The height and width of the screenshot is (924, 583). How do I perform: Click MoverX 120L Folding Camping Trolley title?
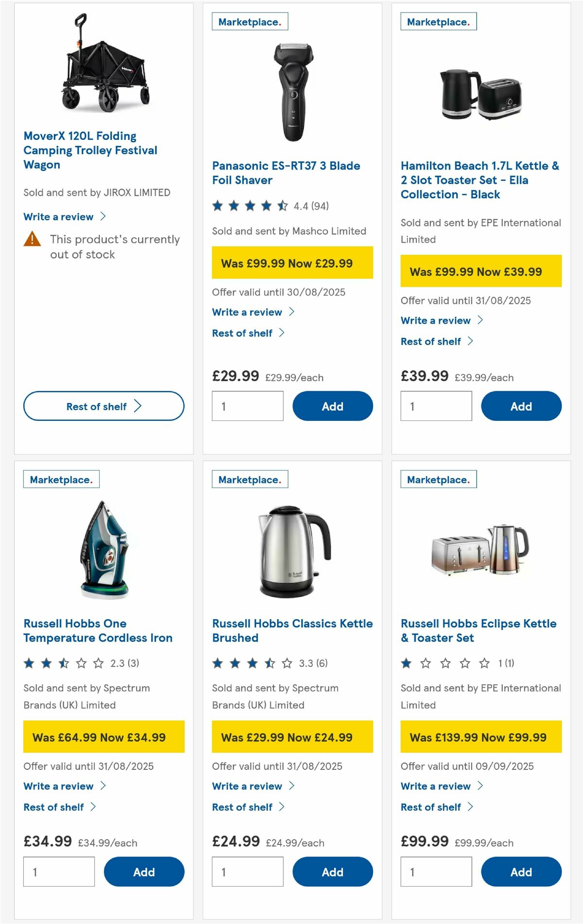click(90, 150)
